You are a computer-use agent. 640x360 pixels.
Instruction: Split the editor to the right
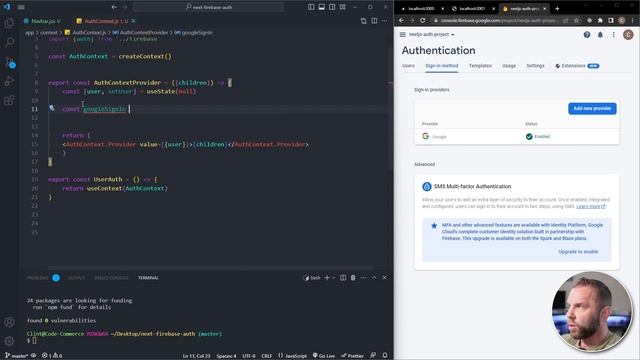click(x=374, y=21)
